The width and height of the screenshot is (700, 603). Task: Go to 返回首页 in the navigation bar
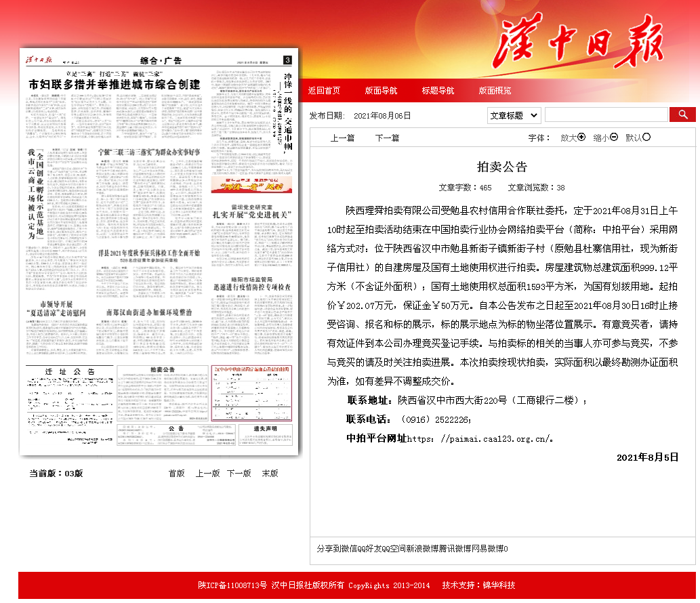coord(324,91)
